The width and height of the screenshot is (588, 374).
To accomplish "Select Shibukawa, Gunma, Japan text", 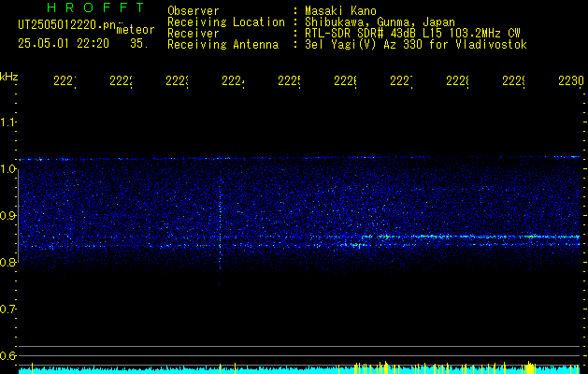I will click(x=380, y=22).
